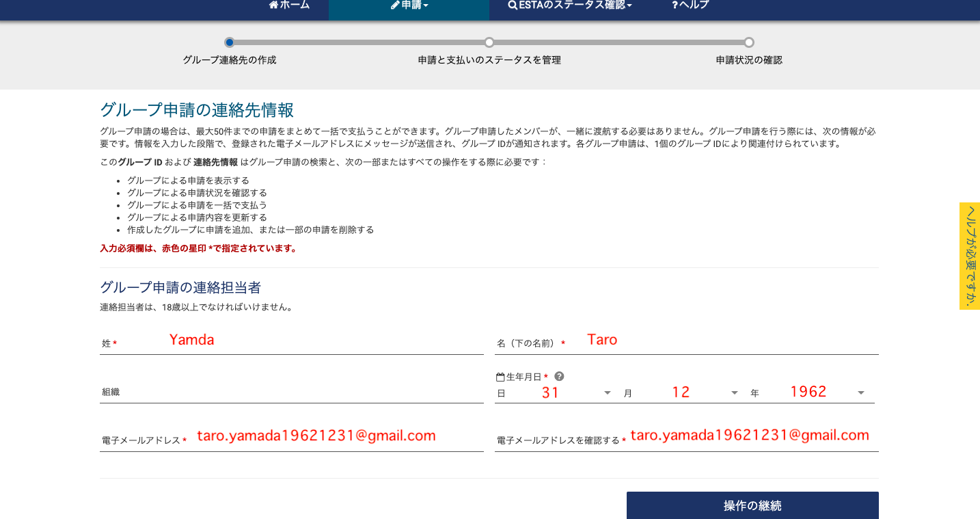This screenshot has height=519, width=980.
Task: Open the ヘルプ menu item
Action: pyautogui.click(x=690, y=5)
